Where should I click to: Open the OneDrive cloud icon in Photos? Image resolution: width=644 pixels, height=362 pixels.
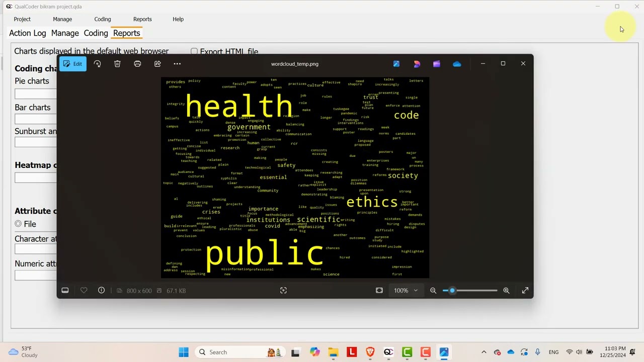tap(457, 64)
